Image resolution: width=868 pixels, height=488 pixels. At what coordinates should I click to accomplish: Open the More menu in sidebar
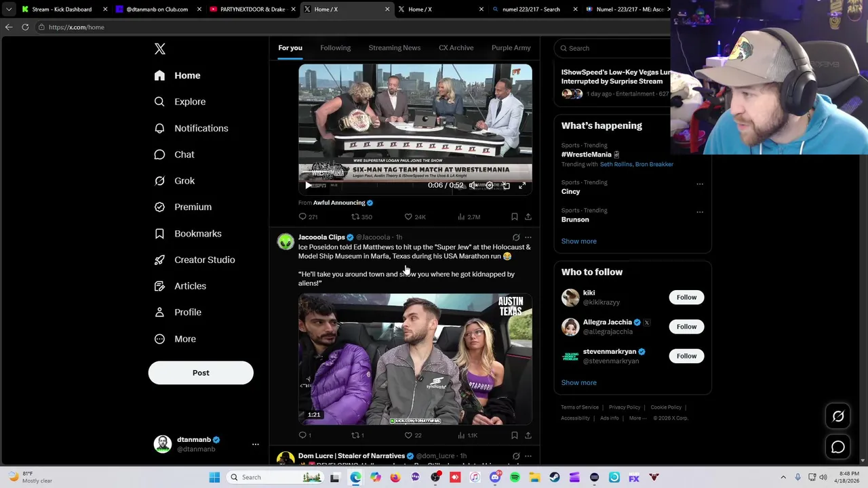tap(175, 339)
